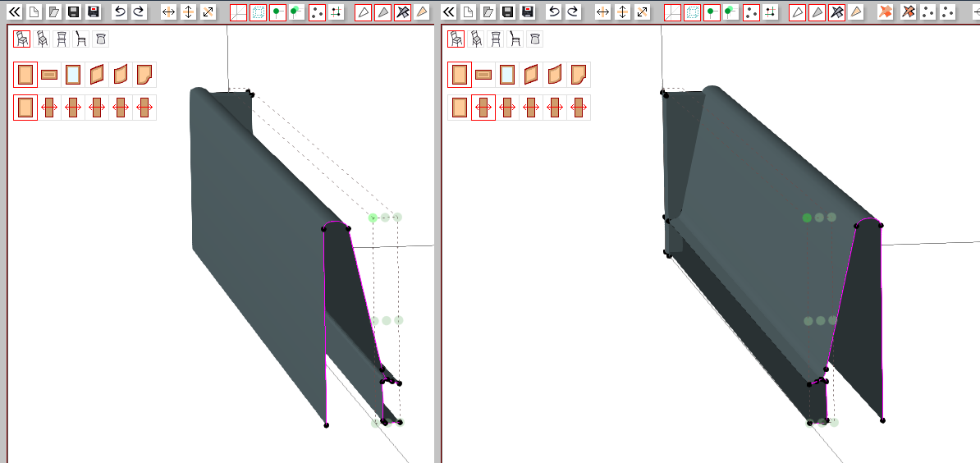The image size is (980, 463).
Task: Click orange crossed-out triangle icon, right window
Action: (908, 11)
